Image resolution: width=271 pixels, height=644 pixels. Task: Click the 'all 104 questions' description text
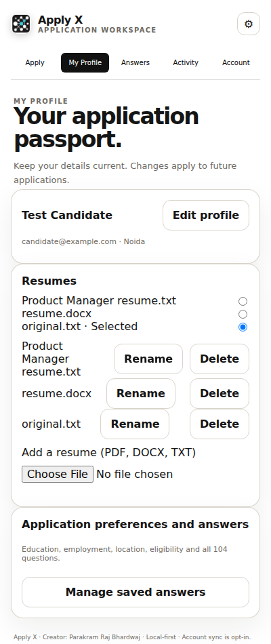click(125, 554)
